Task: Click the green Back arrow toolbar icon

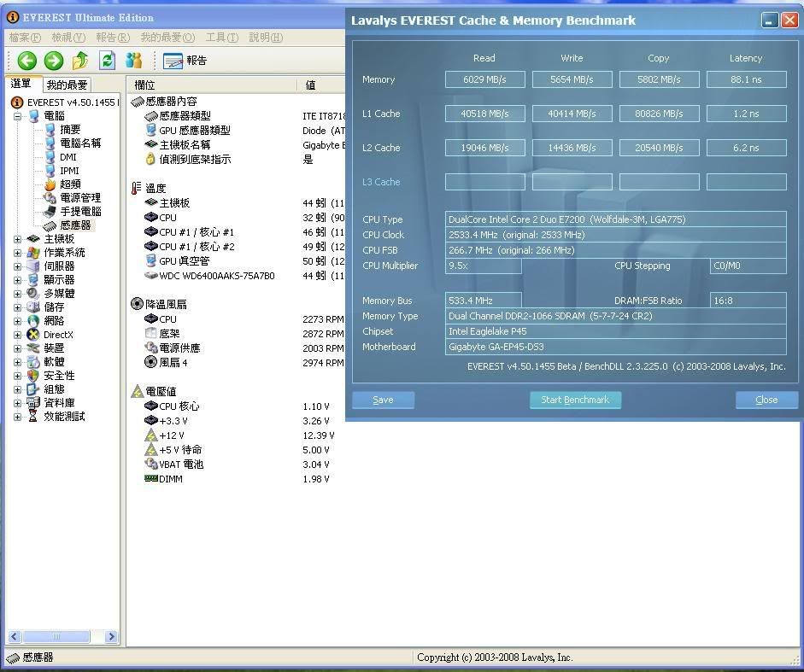Action: (26, 61)
